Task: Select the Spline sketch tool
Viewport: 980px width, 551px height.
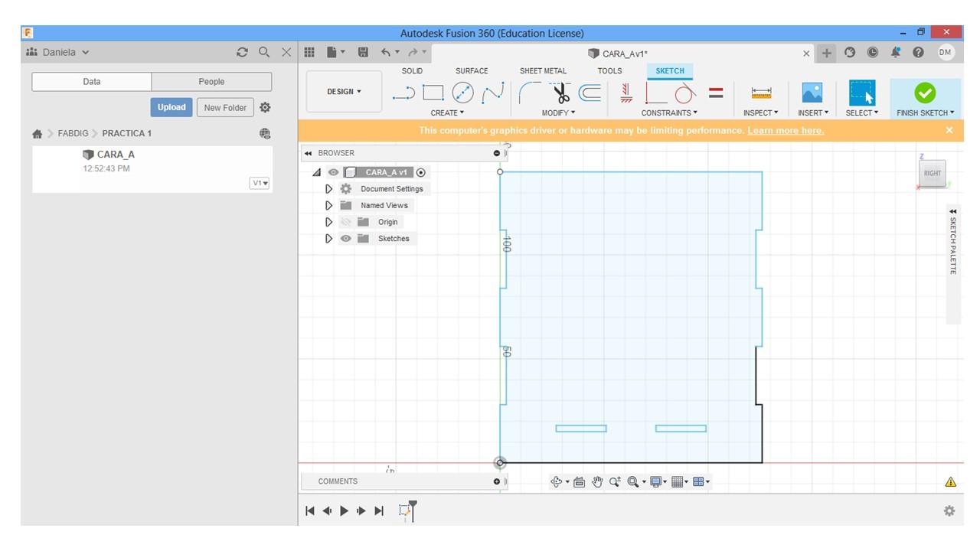Action: click(x=492, y=93)
